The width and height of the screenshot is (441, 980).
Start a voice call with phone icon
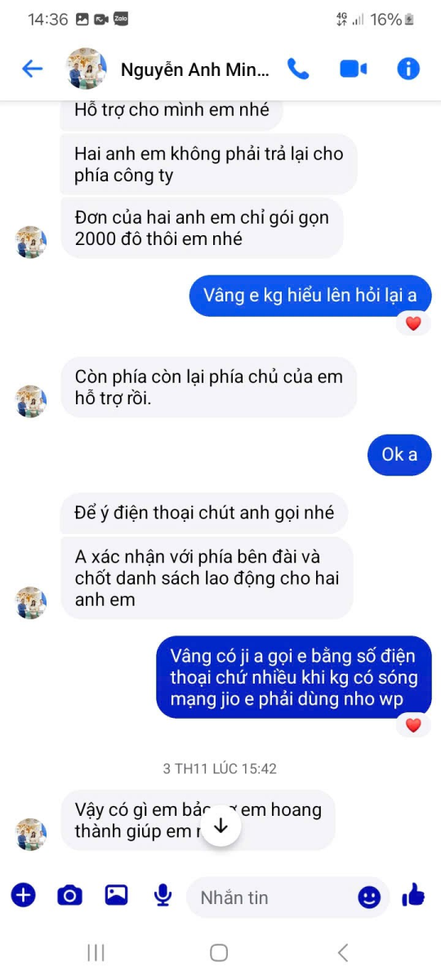click(298, 69)
